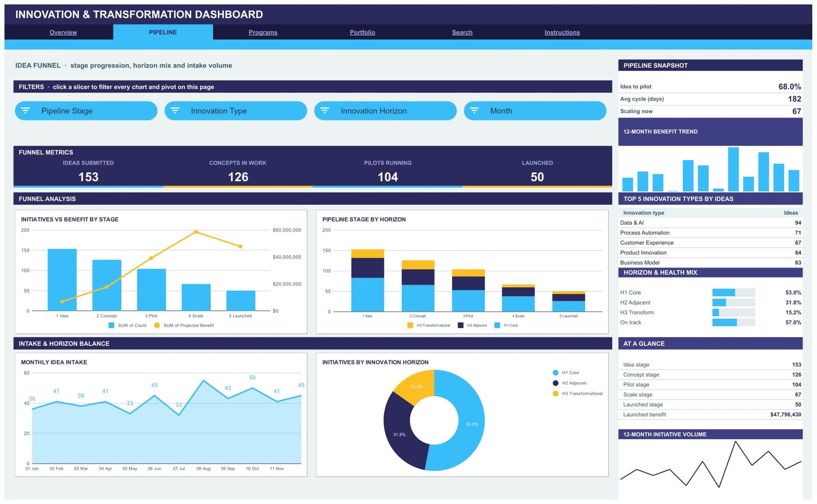Click the 31.8% donut segment
This screenshot has width=817, height=504.
(399, 435)
